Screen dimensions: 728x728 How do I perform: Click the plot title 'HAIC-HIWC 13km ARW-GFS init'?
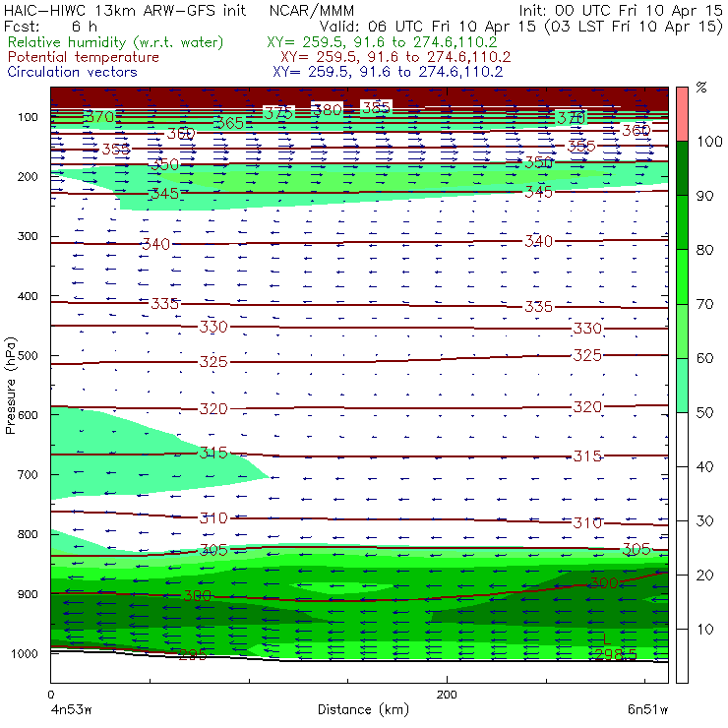pos(125,10)
